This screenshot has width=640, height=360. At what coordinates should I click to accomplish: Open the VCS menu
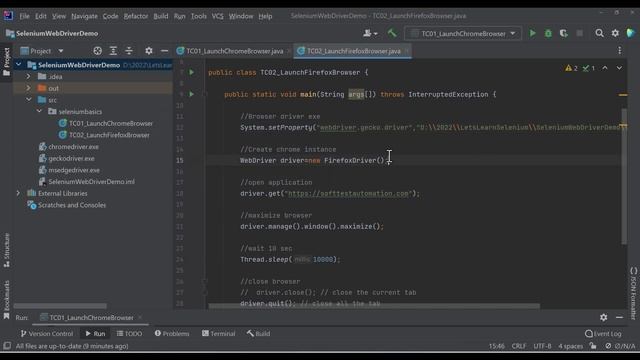(218, 16)
